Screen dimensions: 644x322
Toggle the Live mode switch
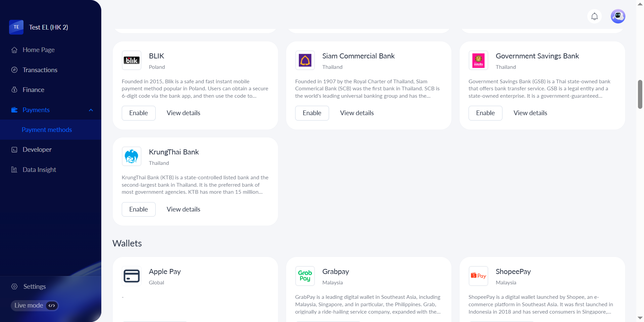(52, 306)
